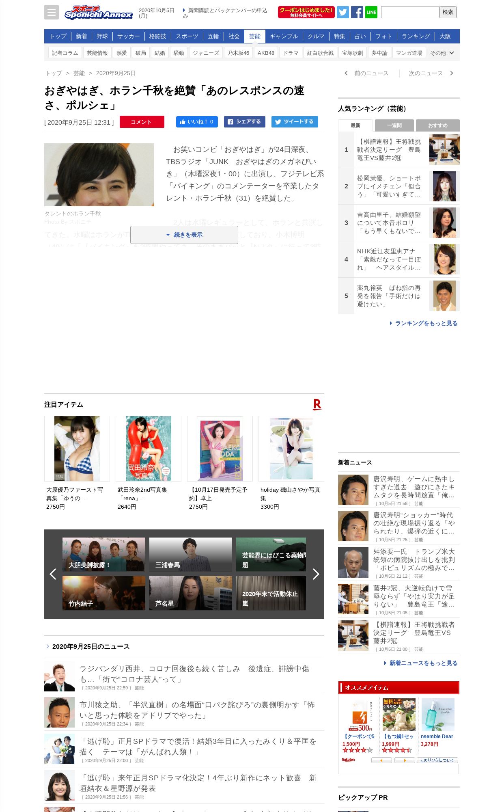Click the Rakuten R logo
The height and width of the screenshot is (812, 504).
tap(317, 404)
